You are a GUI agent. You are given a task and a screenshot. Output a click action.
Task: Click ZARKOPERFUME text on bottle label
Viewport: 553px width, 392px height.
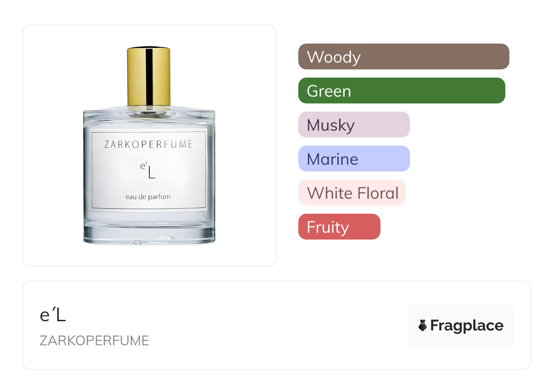click(x=148, y=145)
